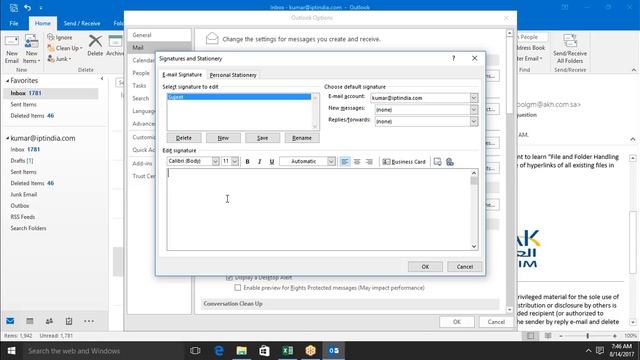The height and width of the screenshot is (360, 640).
Task: Toggle Bold in signature editor
Action: pos(247,162)
